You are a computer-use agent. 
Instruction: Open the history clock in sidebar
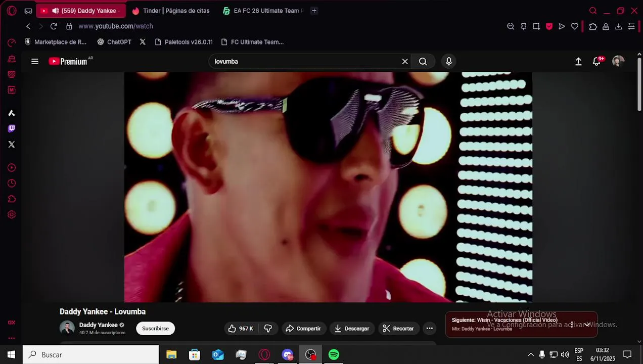click(x=12, y=184)
